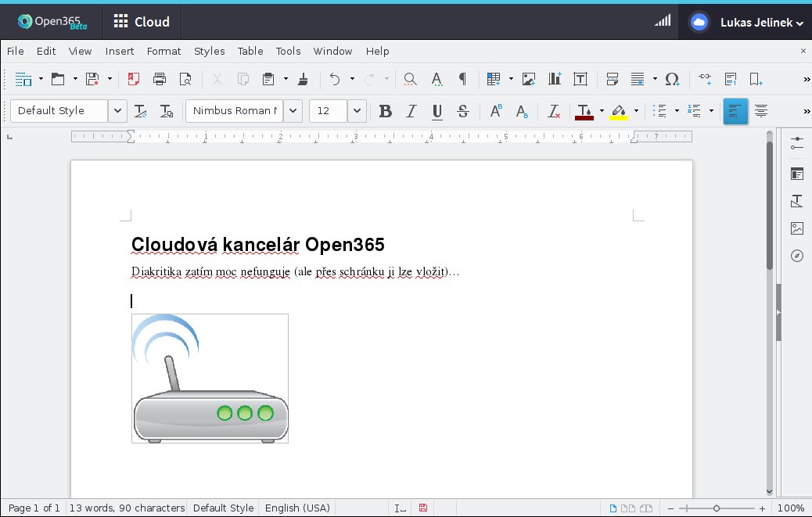Image resolution: width=812 pixels, height=517 pixels.
Task: Expand the paragraph style dropdown arrow
Action: tap(117, 111)
